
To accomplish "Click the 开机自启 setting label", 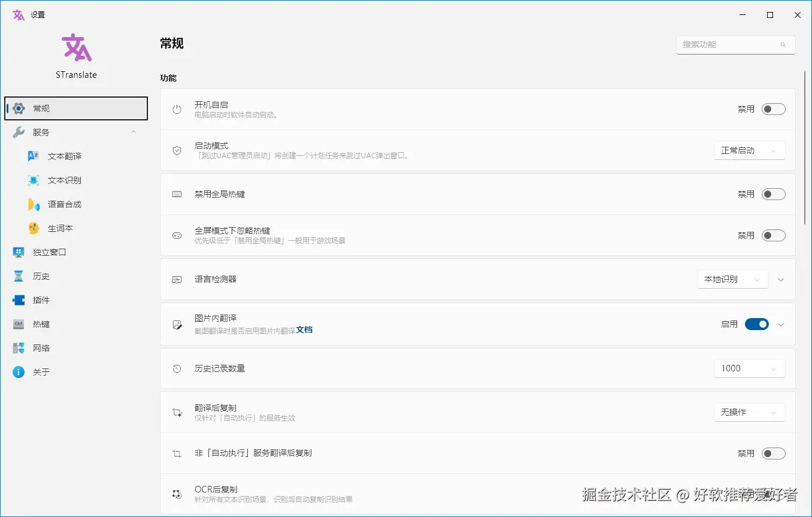I will [211, 105].
